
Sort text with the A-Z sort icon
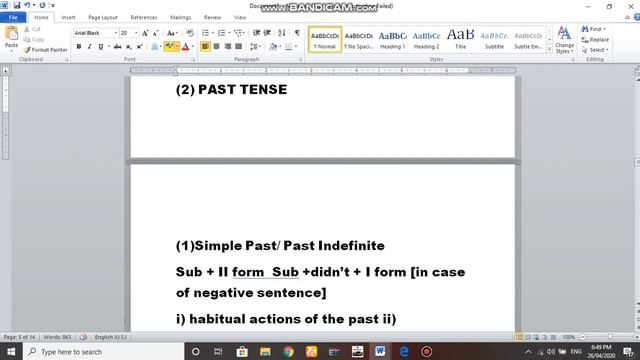[282, 33]
